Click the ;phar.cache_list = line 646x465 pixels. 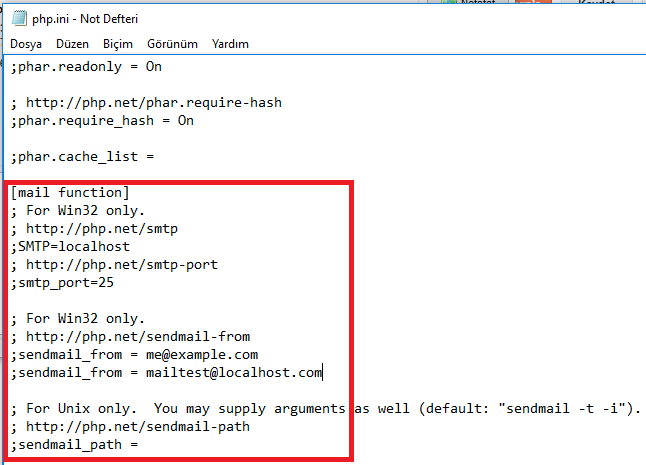tap(82, 157)
